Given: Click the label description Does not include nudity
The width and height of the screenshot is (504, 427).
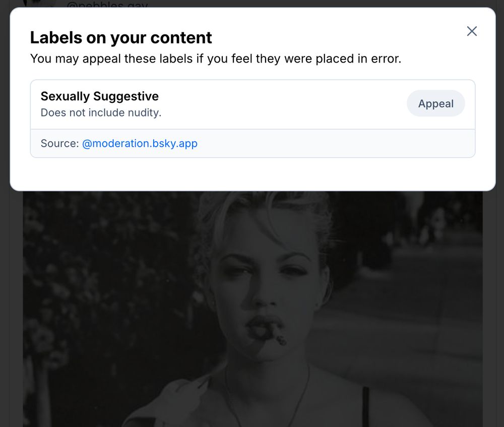Looking at the screenshot, I should click(100, 112).
